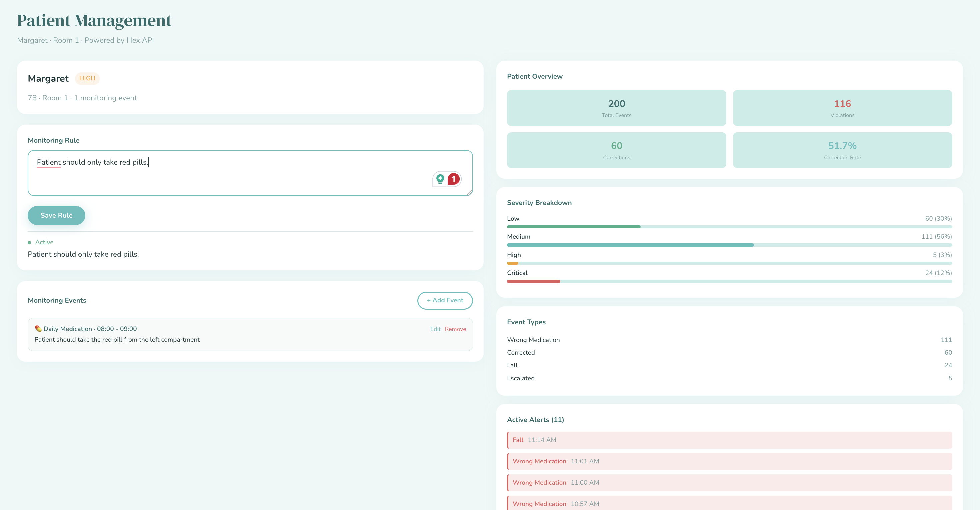Click the Critical severity progress bar
Screen dimensions: 980x510
729,281
